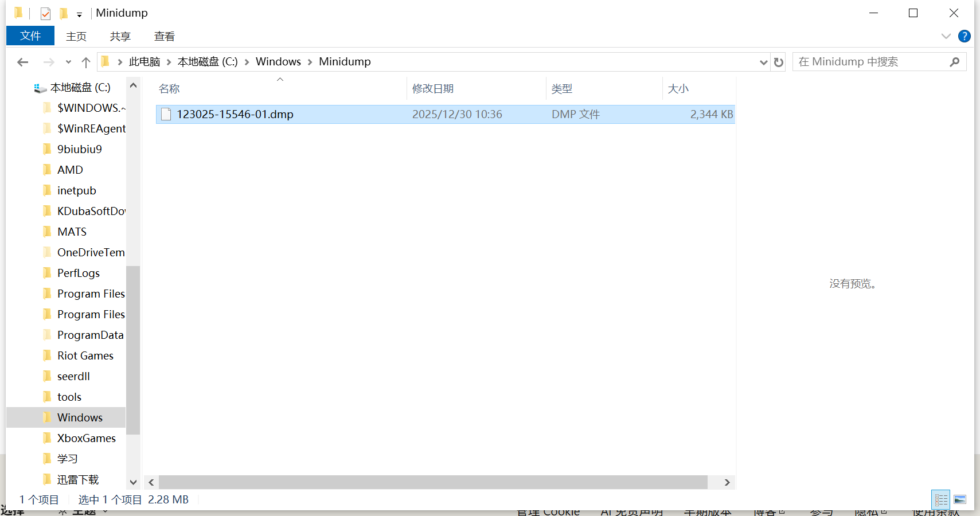Screen dimensions: 980x516
Task: Open the Customize Quick Access Toolbar dropdown
Action: (79, 14)
